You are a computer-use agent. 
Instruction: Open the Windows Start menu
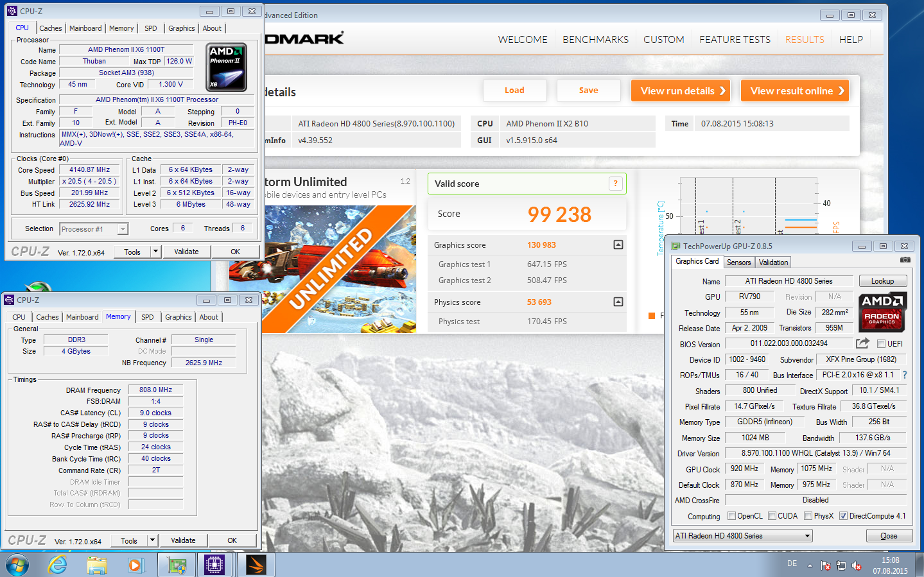(x=17, y=565)
